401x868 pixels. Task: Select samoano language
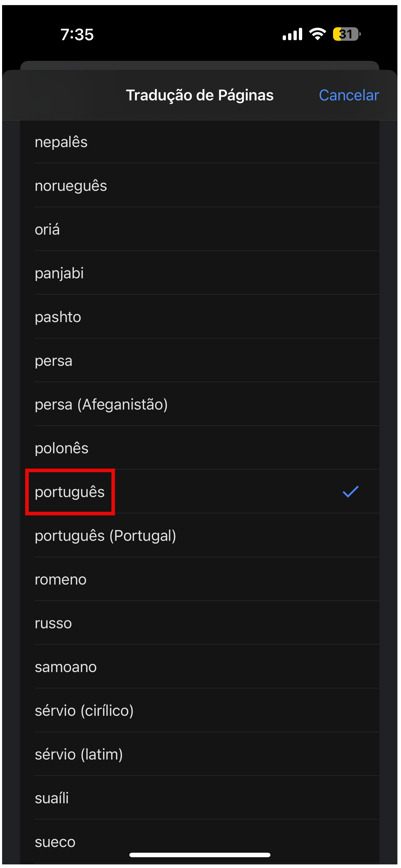pyautogui.click(x=66, y=667)
